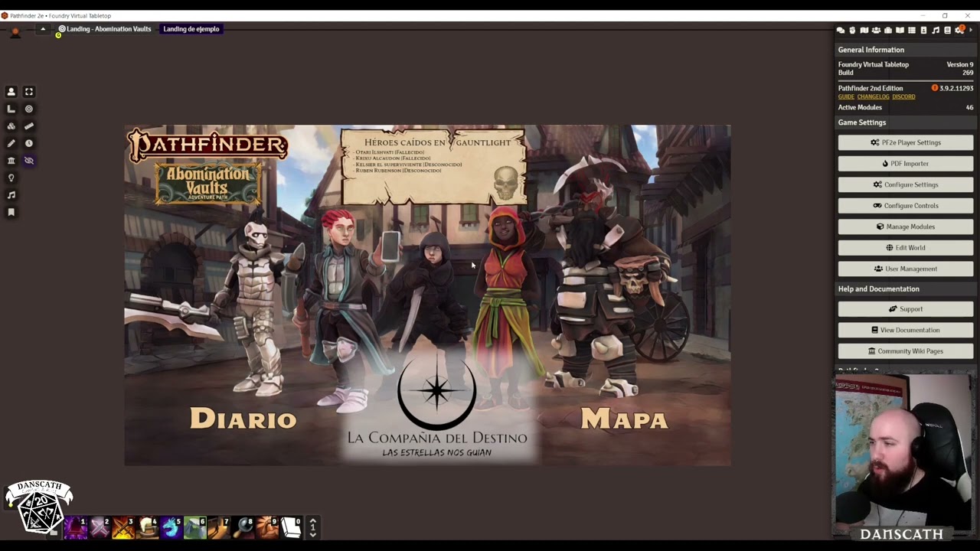Screen dimensions: 980x551
Task: Open the Items Directory suitcase tab
Action: [x=888, y=30]
